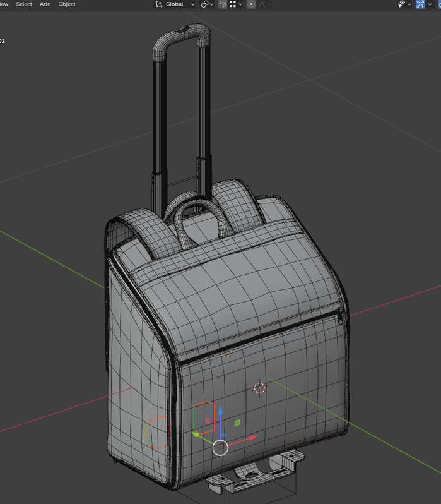Toggle proportional editing button

[x=251, y=4]
